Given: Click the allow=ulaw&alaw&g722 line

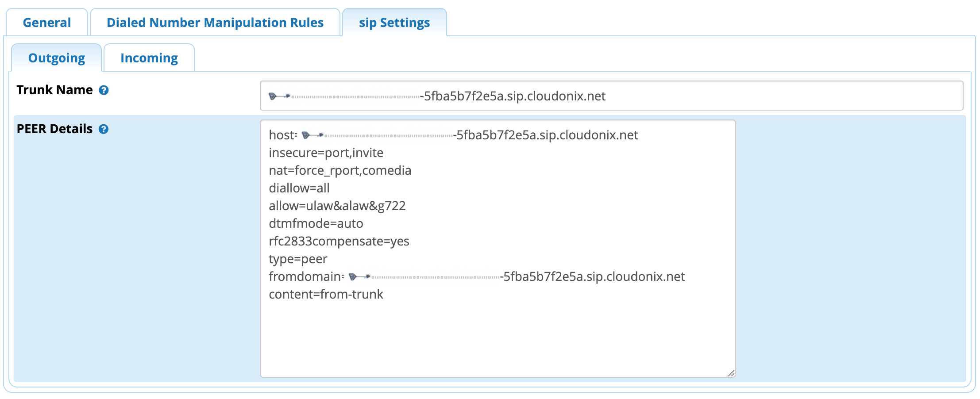Looking at the screenshot, I should tap(337, 206).
